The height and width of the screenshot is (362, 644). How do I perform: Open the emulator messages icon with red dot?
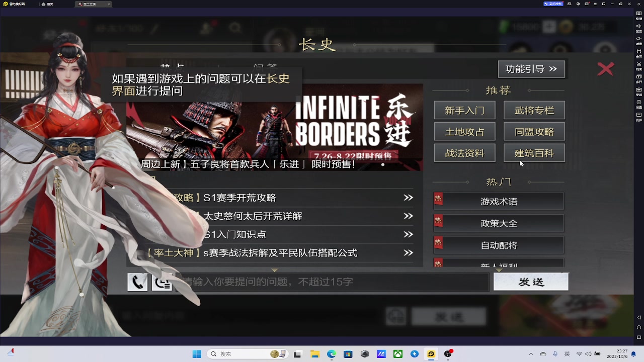(587, 4)
